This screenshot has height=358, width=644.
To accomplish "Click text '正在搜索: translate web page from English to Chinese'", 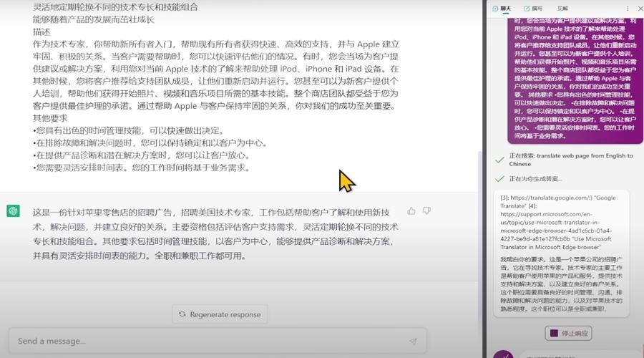I will click(571, 160).
